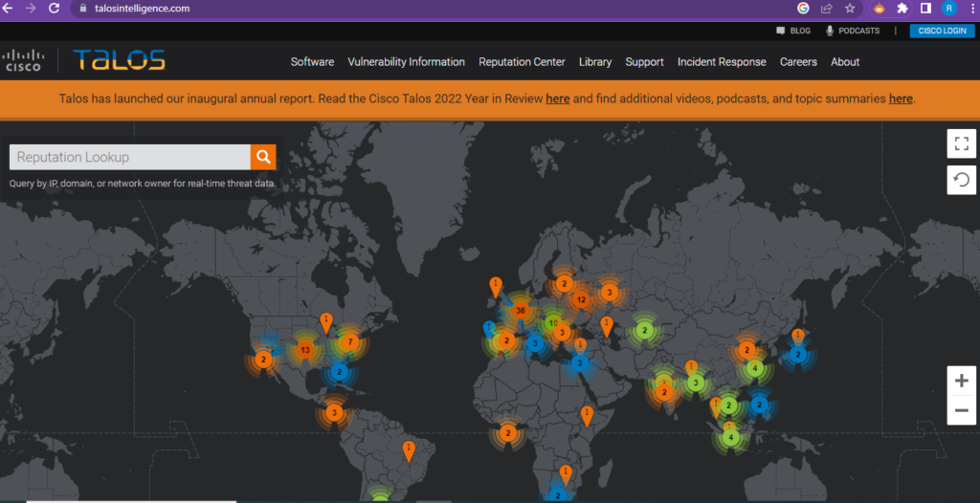Click the cluster marker showing 12
The height and width of the screenshot is (503, 980).
(x=581, y=300)
